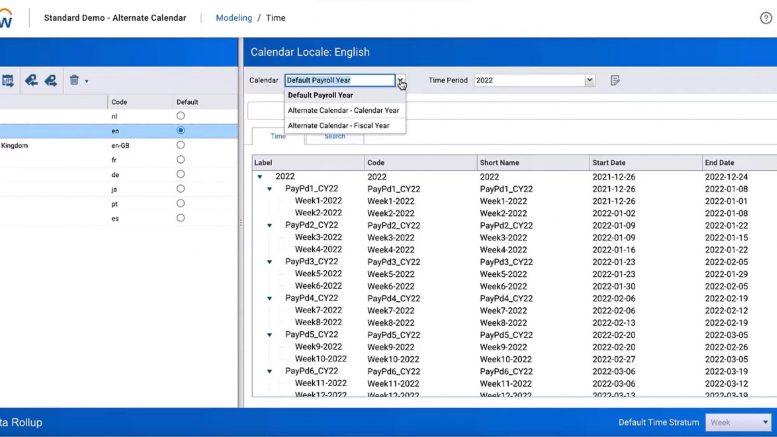This screenshot has width=777, height=437.
Task: Sort by the End Date column header
Action: 740,163
